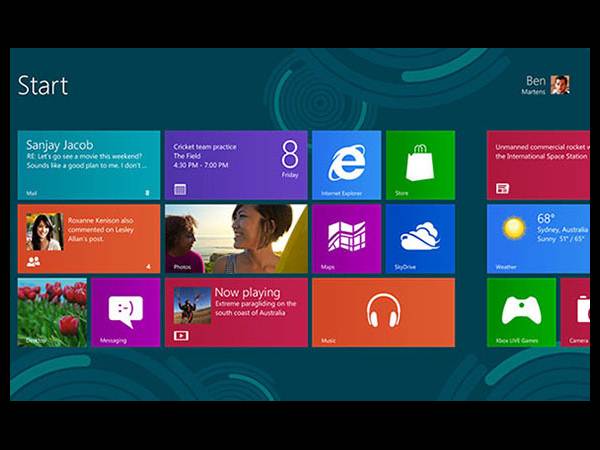Launch the Store shopping bag tile
The image size is (600, 450).
click(420, 165)
